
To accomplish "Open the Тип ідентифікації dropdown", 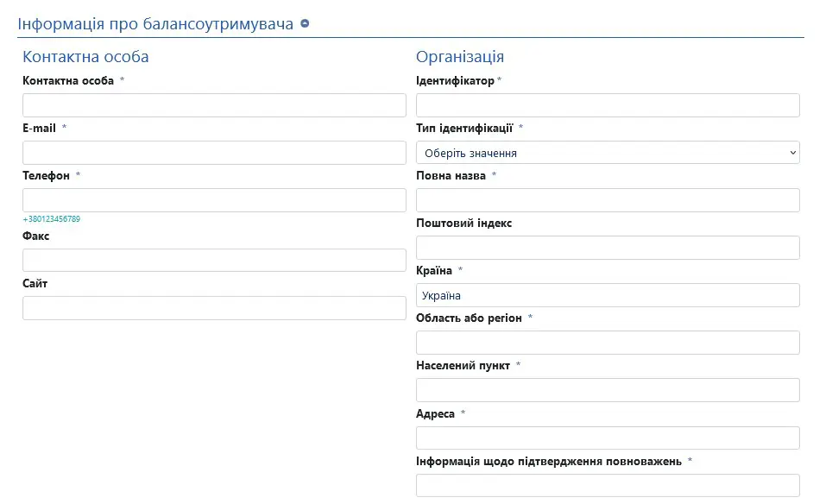I will tap(608, 153).
